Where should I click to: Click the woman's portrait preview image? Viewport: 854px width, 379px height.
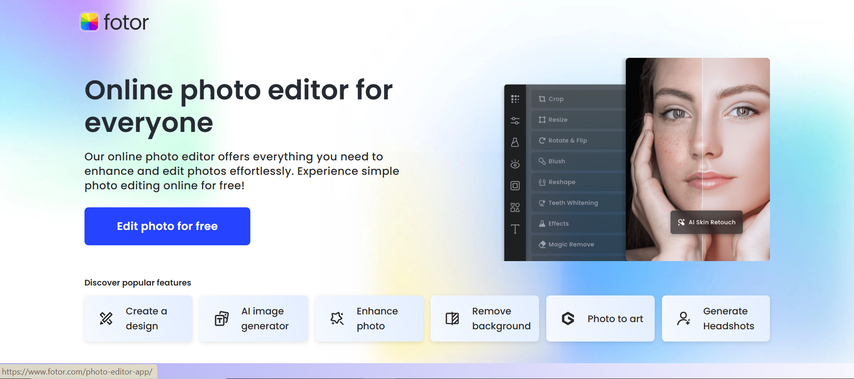click(x=698, y=160)
